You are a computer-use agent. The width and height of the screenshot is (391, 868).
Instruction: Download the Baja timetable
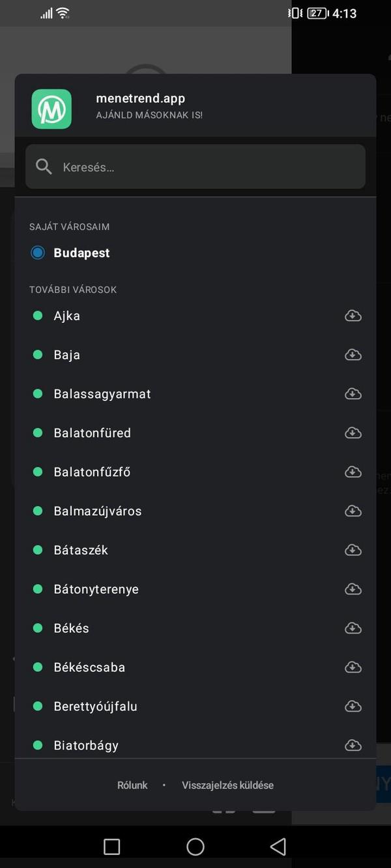pos(353,354)
